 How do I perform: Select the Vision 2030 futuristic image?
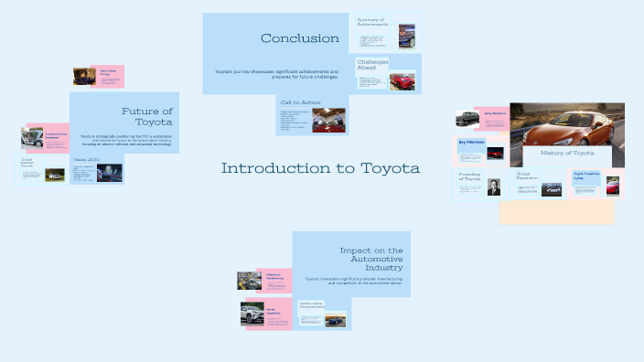point(109,173)
